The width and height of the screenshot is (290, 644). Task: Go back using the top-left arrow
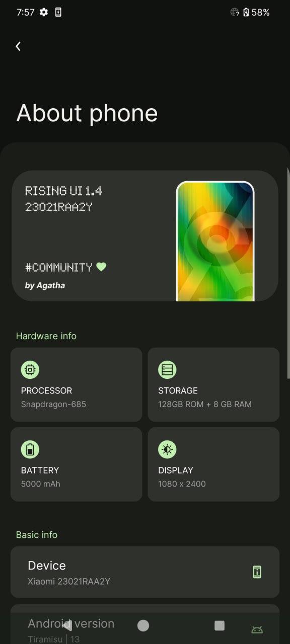(x=18, y=46)
